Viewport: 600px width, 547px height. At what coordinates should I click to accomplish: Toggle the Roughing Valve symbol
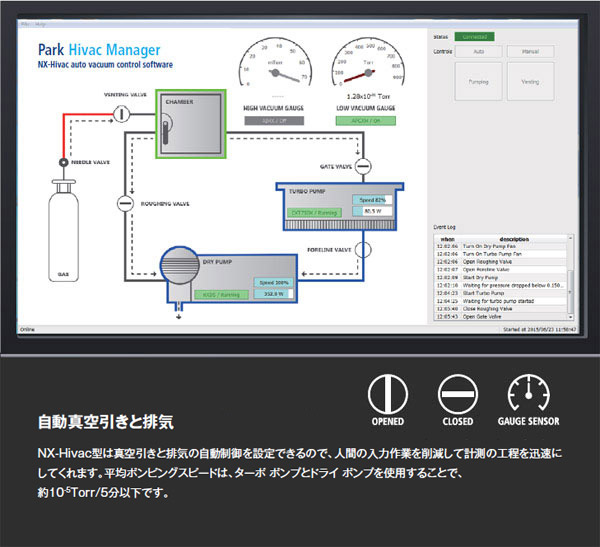(x=125, y=203)
